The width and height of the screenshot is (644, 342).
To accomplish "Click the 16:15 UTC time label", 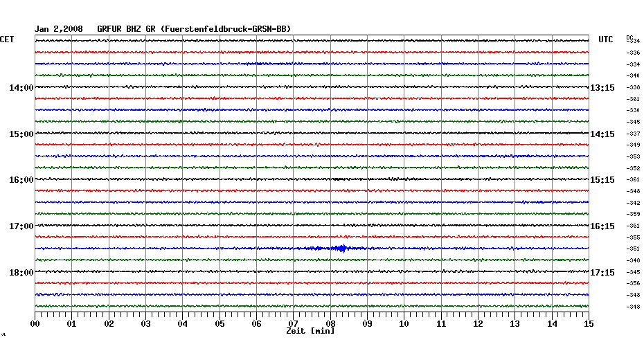I will coord(602,226).
